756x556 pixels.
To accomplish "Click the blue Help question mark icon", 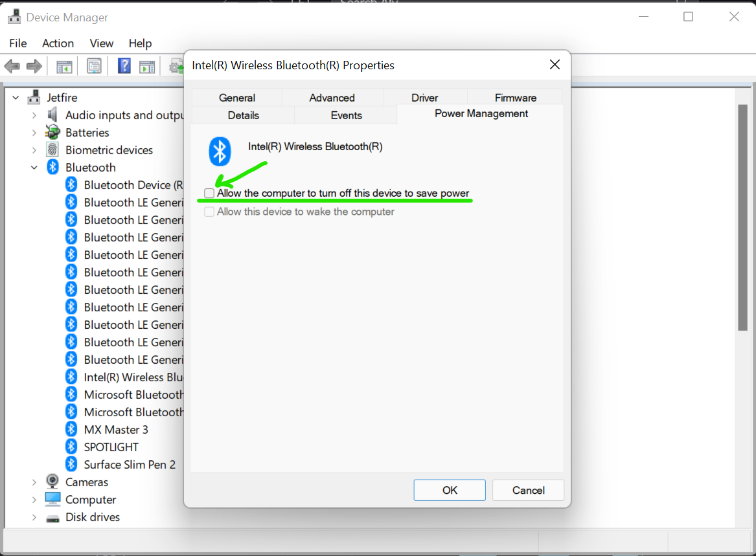I will coord(124,65).
